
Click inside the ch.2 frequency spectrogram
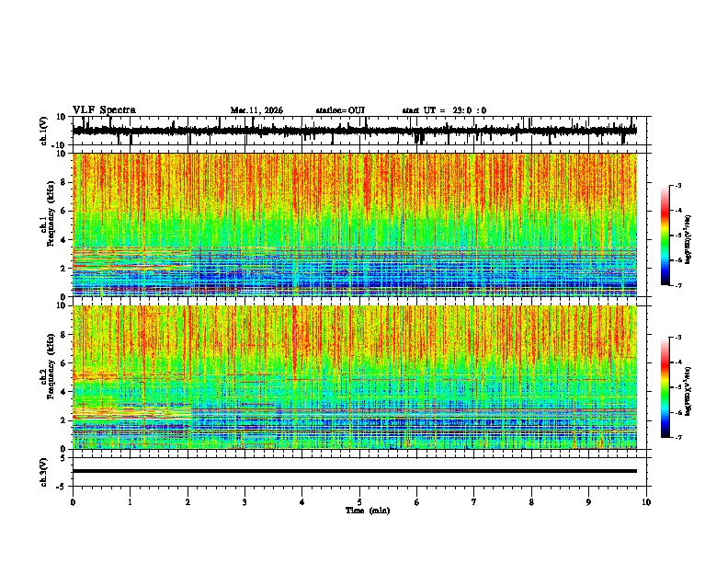(355, 377)
